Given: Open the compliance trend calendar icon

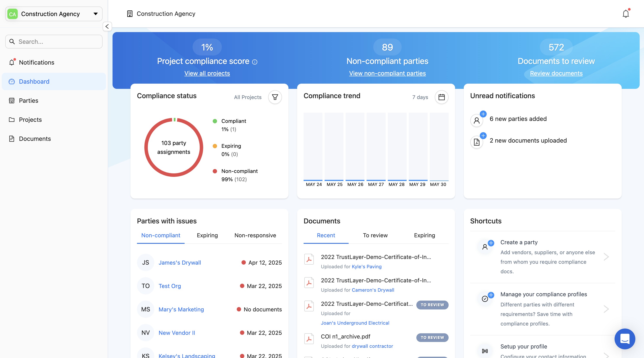Looking at the screenshot, I should pos(441,97).
